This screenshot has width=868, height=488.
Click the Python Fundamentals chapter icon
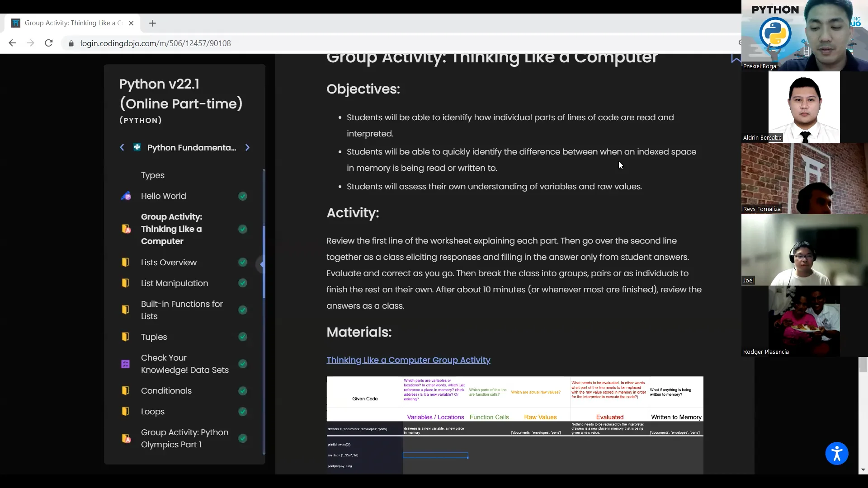point(137,147)
